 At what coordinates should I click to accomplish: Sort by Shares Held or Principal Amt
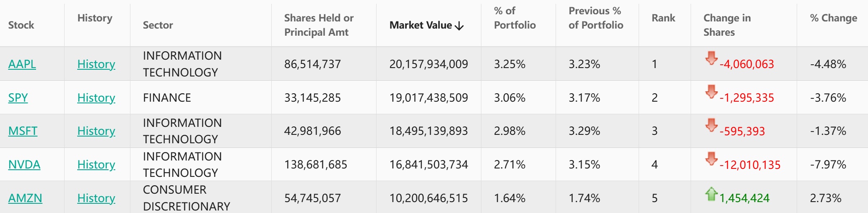pyautogui.click(x=319, y=25)
